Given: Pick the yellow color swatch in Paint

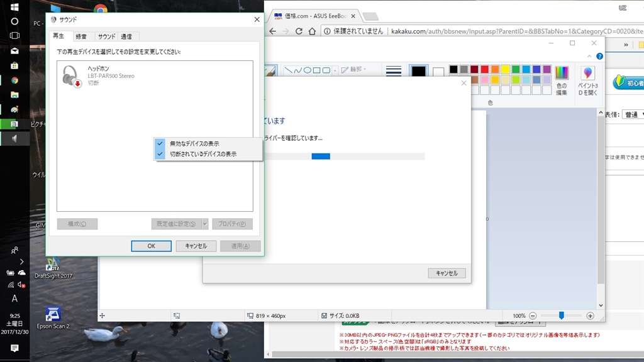Looking at the screenshot, I should 505,69.
